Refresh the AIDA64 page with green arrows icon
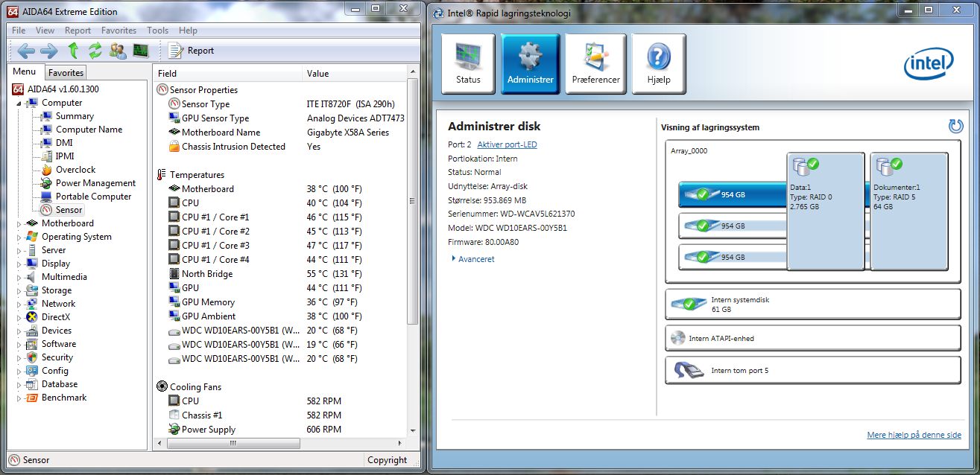Image resolution: width=980 pixels, height=475 pixels. [x=95, y=51]
